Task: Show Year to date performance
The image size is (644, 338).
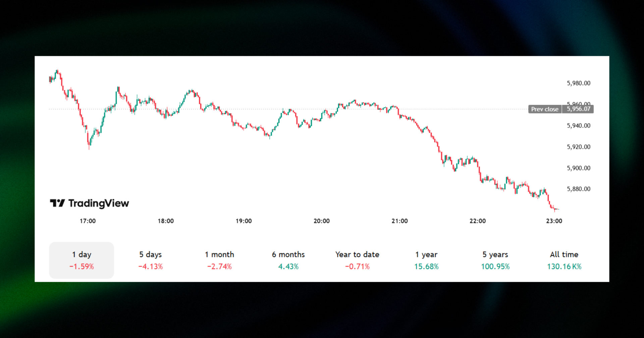Action: pyautogui.click(x=357, y=260)
